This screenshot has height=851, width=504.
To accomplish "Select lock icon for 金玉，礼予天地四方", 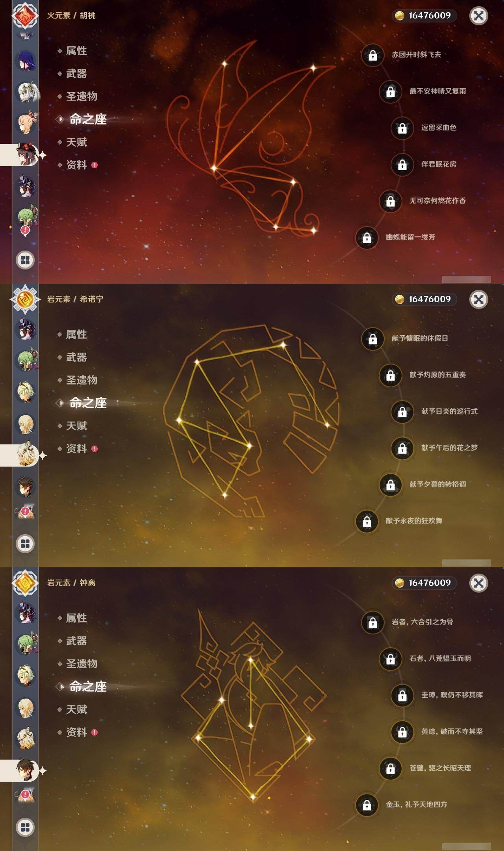I will click(367, 805).
